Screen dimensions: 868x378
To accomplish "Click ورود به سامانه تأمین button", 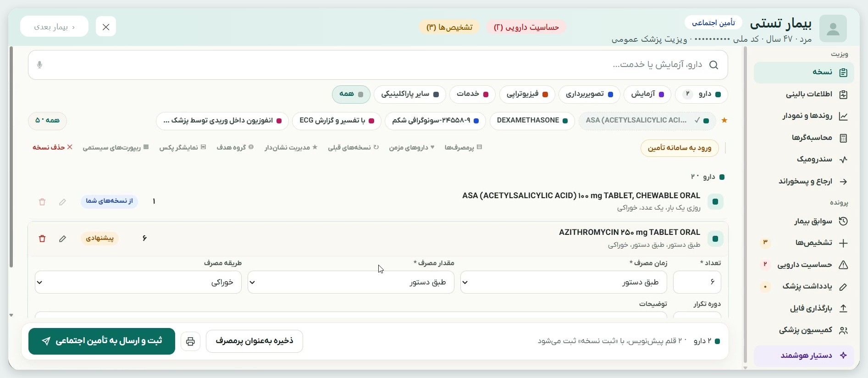I will (680, 148).
